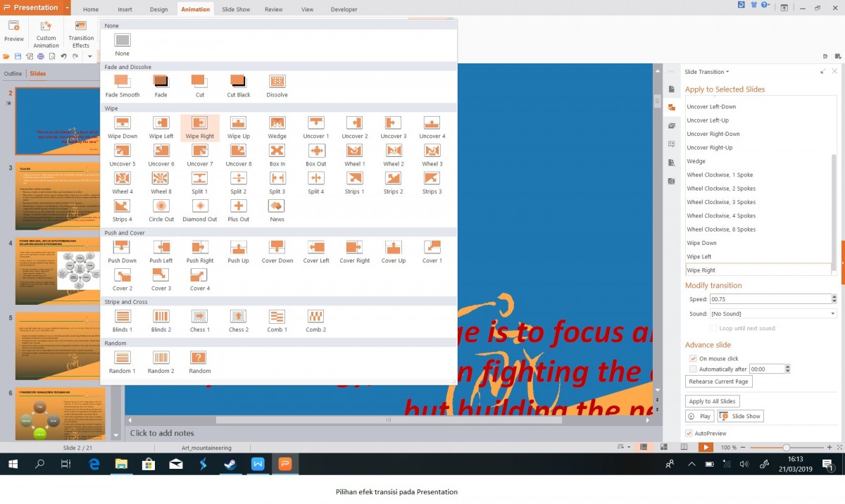Apply the Box Out transition effect

tap(315, 151)
